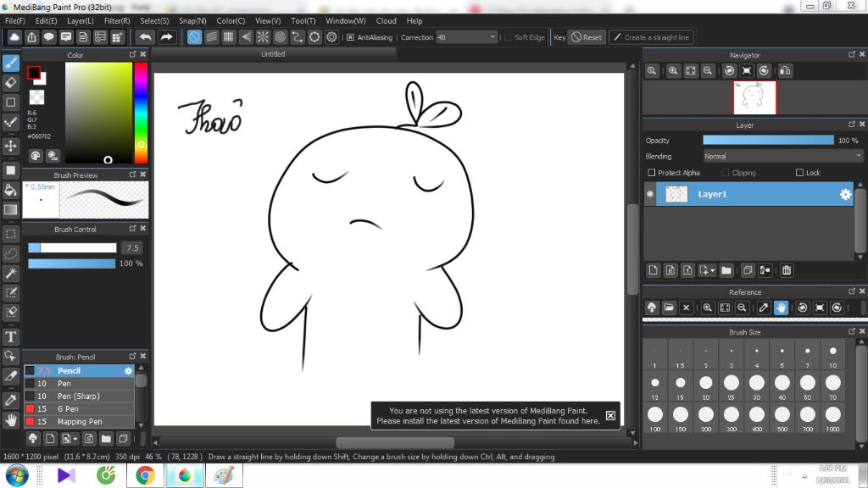
Task: Switch to the Untitled canvas tab
Action: [x=274, y=53]
